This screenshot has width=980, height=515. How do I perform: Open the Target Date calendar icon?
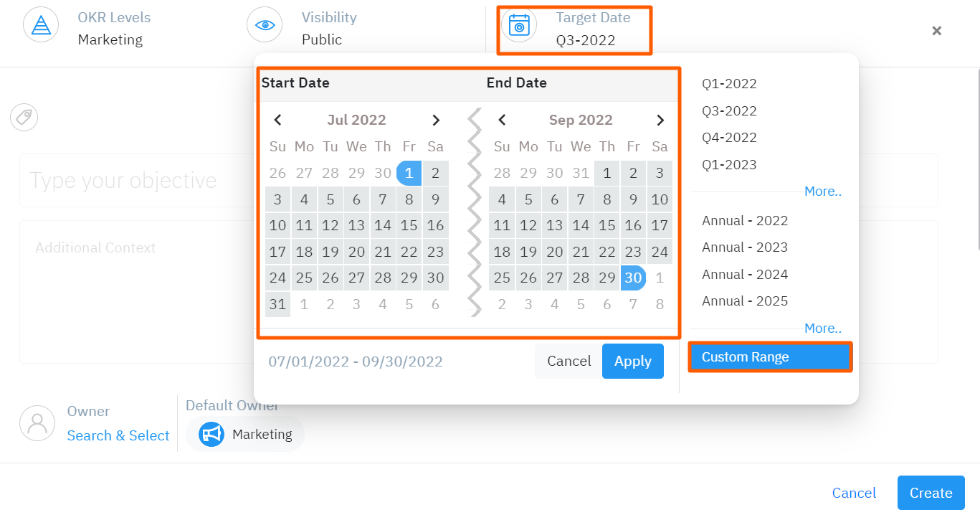click(x=519, y=25)
